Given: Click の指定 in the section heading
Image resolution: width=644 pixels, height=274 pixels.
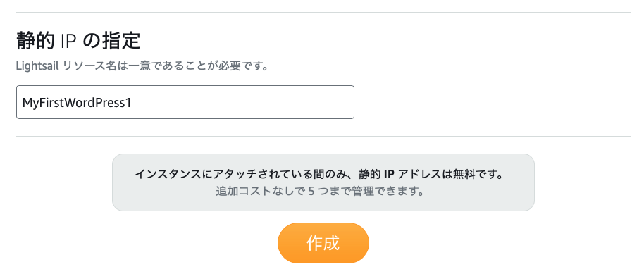Looking at the screenshot, I should pos(112,41).
